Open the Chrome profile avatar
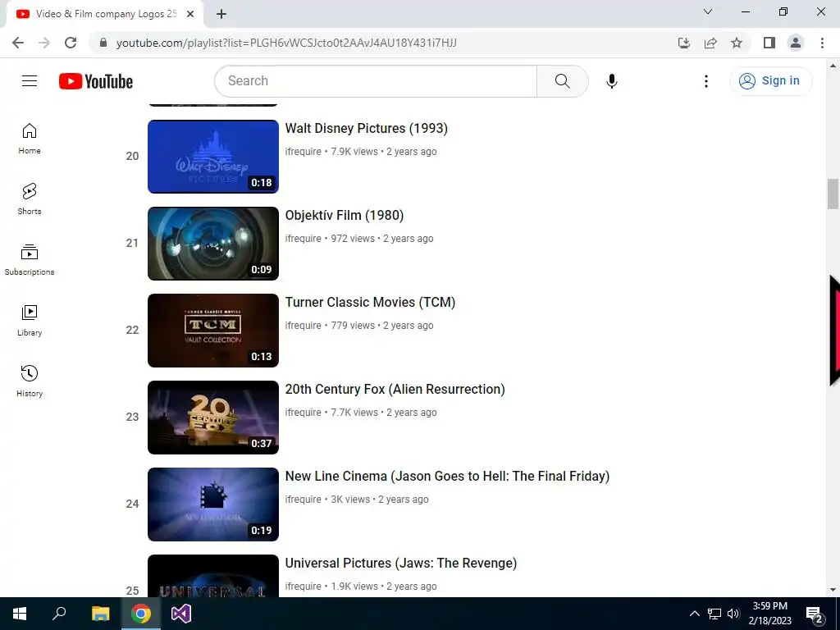Viewport: 840px width, 630px height. click(x=796, y=43)
